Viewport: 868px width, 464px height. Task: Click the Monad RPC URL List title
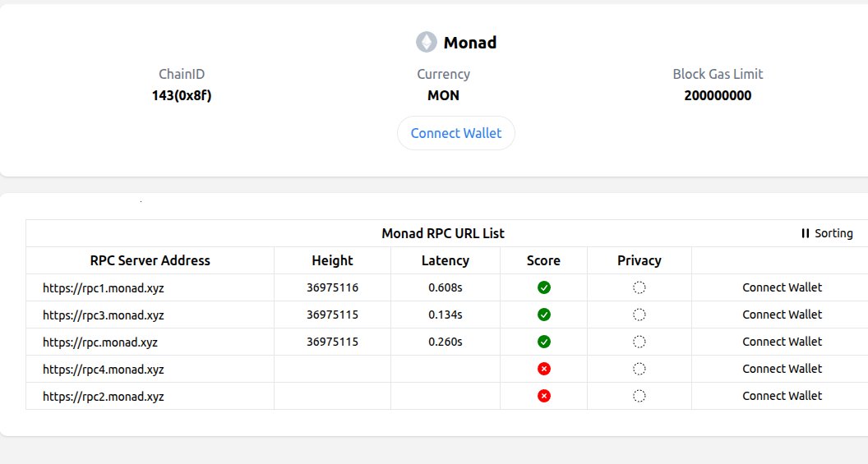(x=443, y=233)
